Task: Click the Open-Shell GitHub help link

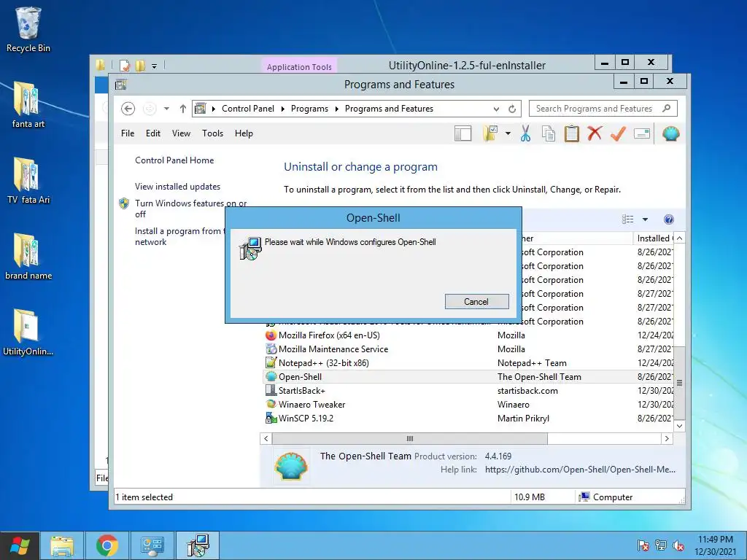Action: 580,470
